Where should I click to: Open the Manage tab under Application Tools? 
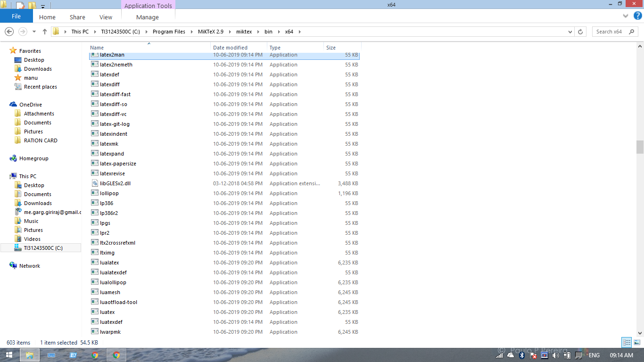point(148,17)
